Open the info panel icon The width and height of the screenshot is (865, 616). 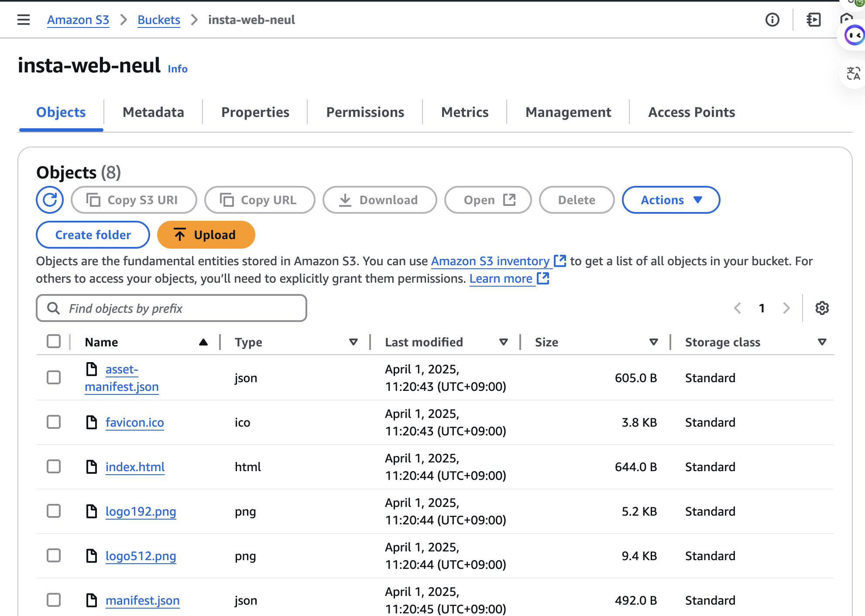[x=772, y=20]
